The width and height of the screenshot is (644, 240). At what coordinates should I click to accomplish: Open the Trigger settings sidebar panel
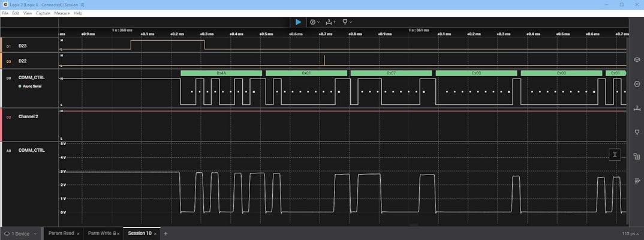637,132
